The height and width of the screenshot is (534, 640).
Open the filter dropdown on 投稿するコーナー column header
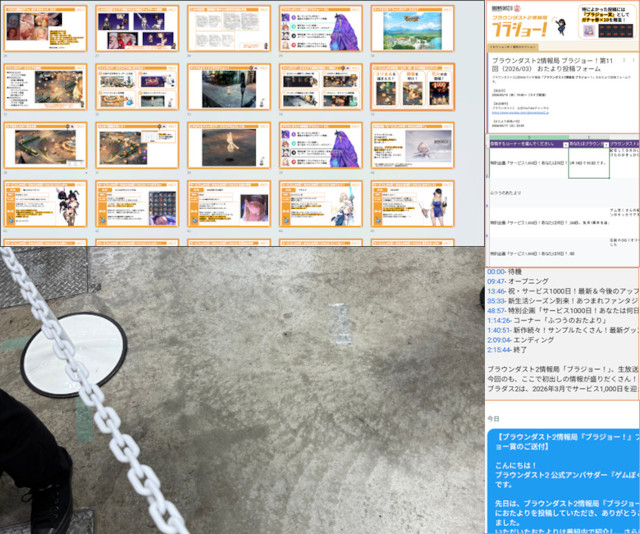[563, 144]
